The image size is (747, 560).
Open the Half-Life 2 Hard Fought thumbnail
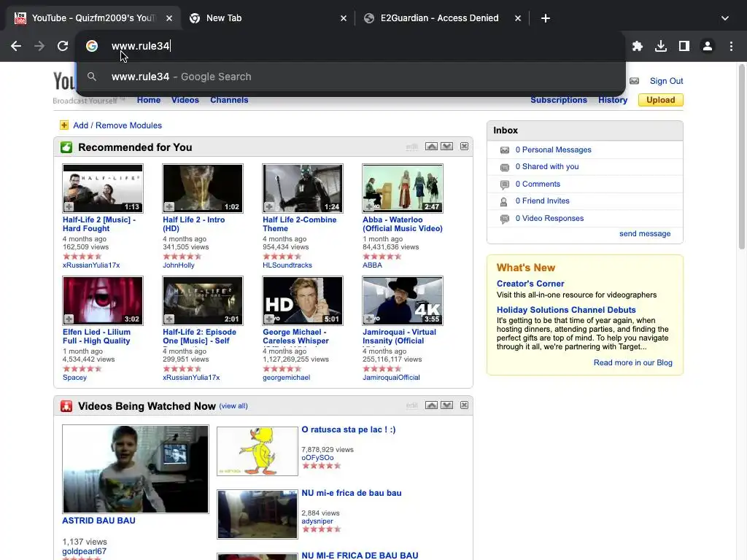[103, 188]
